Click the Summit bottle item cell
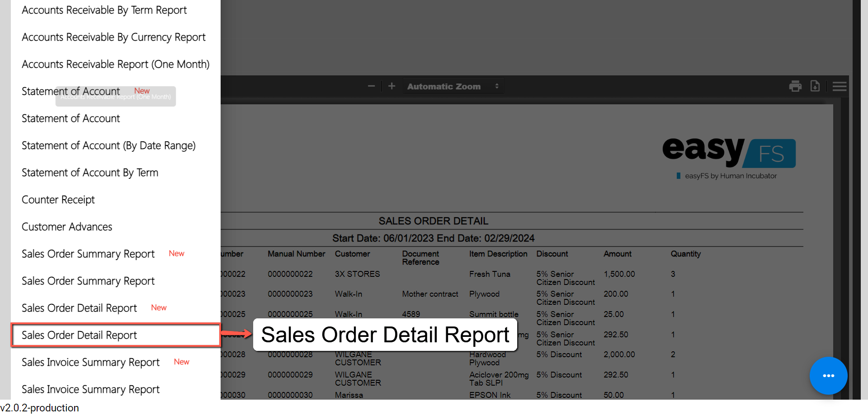 point(494,314)
